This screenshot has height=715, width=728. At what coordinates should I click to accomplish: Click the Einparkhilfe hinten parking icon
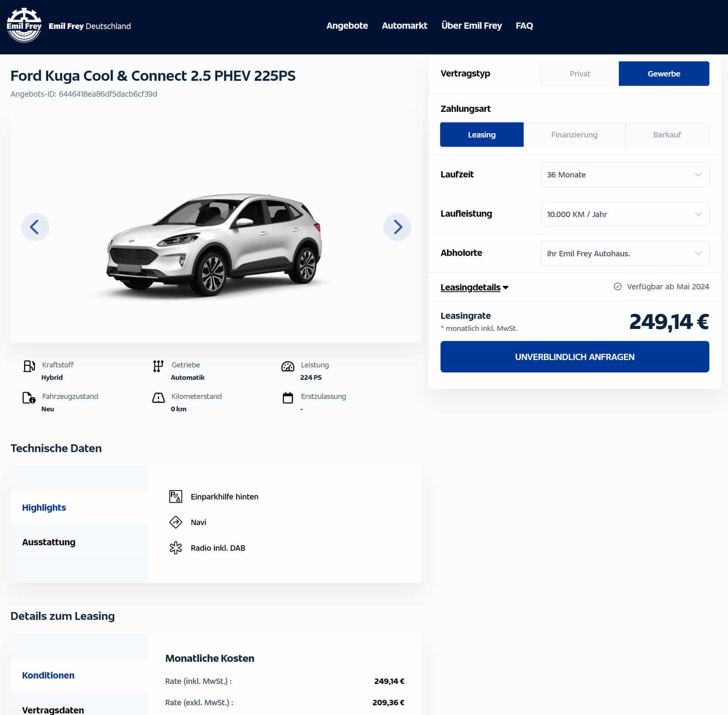coord(176,496)
